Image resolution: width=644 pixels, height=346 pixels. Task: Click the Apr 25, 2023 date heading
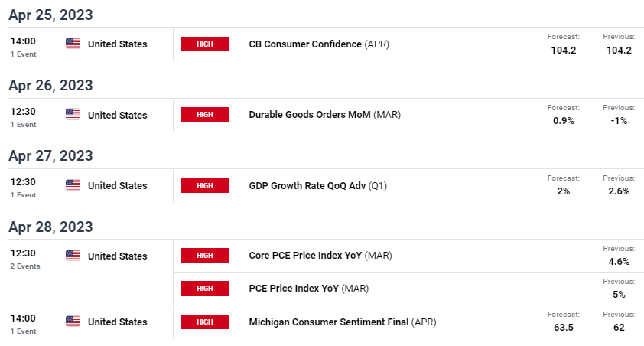51,15
